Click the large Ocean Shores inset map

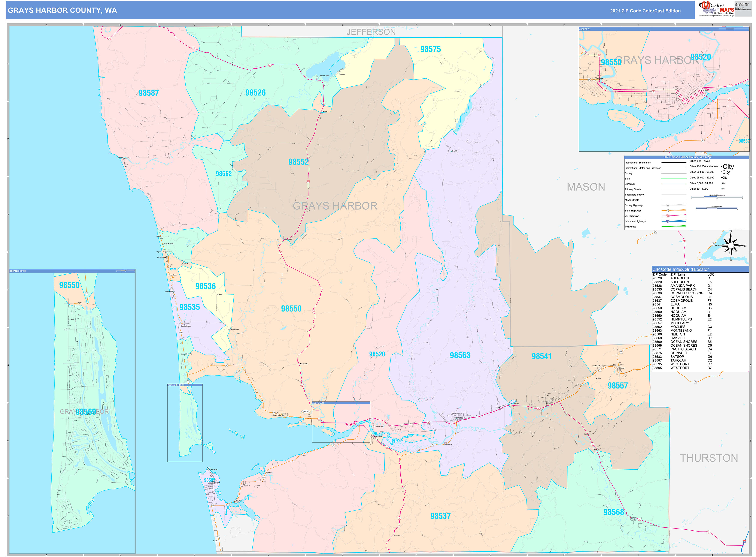click(x=72, y=411)
